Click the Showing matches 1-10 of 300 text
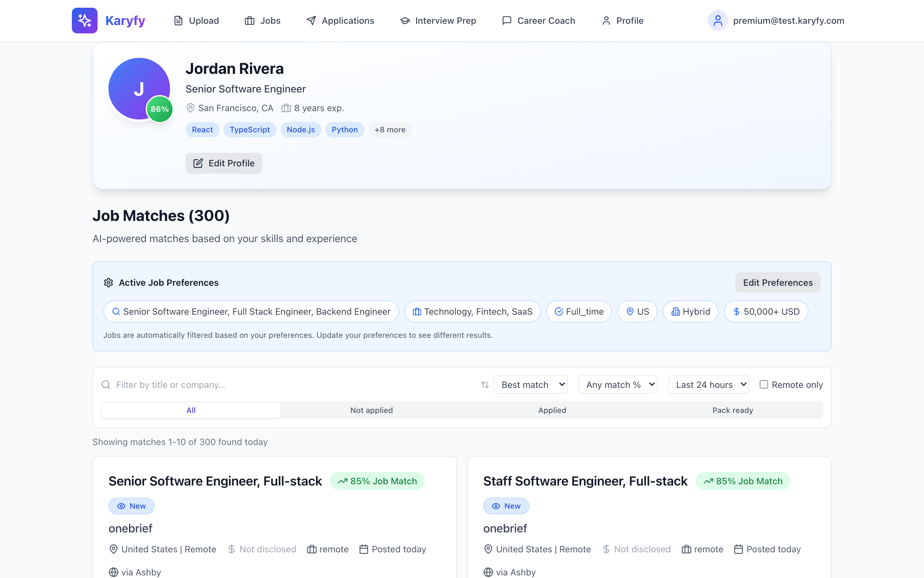This screenshot has height=578, width=924. click(180, 442)
